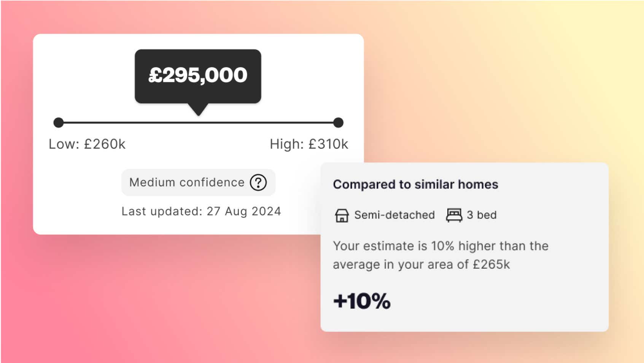Click the Low: £260k label

(x=88, y=144)
